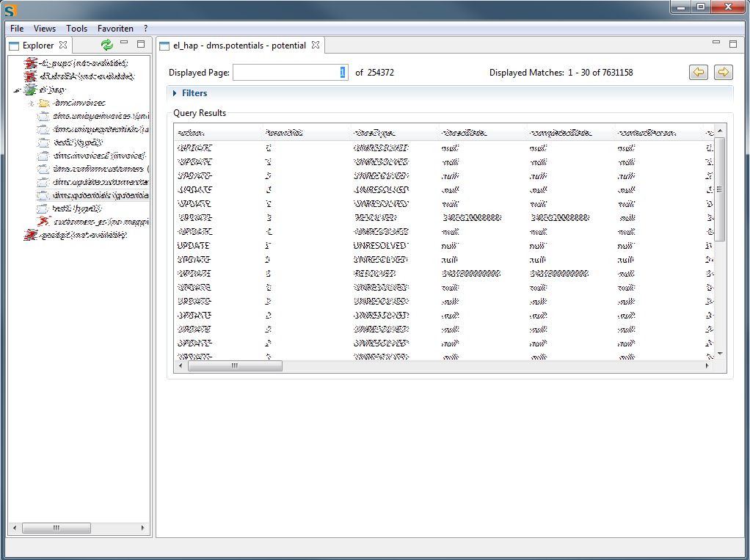Select gadget (not available) in tree

(x=83, y=235)
